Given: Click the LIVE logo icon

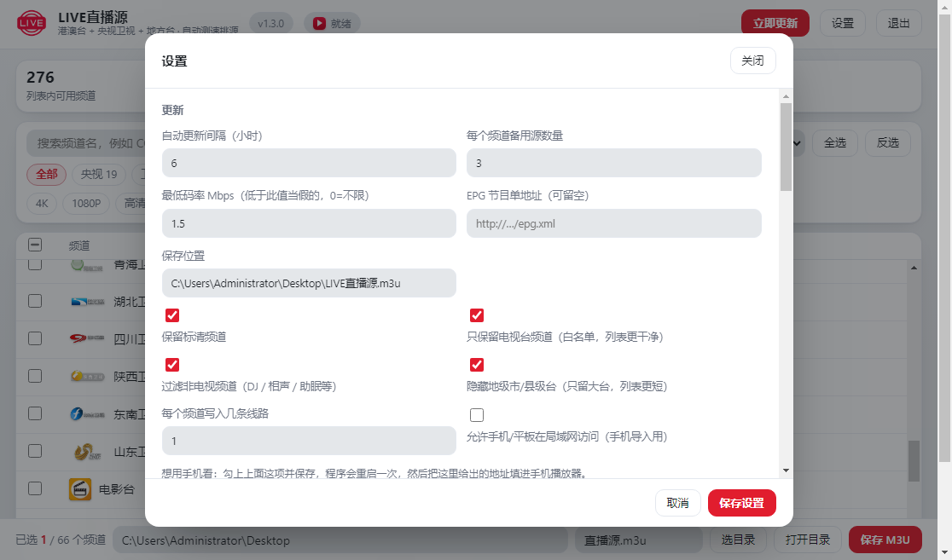Looking at the screenshot, I should click(x=32, y=23).
